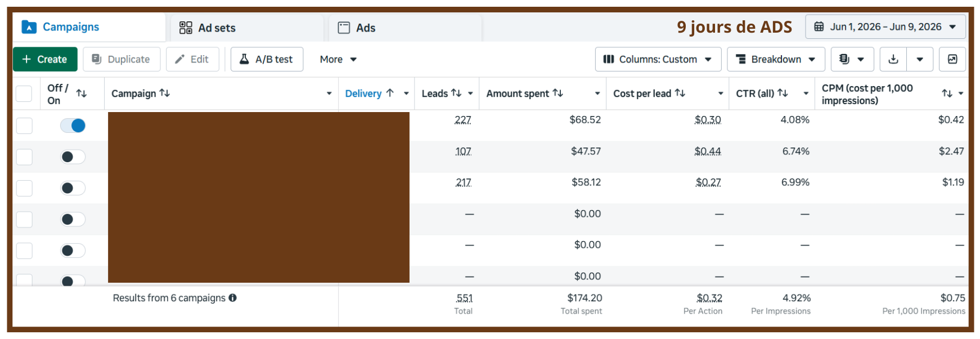Open the charts view icon
980x339 pixels.
pos(952,59)
